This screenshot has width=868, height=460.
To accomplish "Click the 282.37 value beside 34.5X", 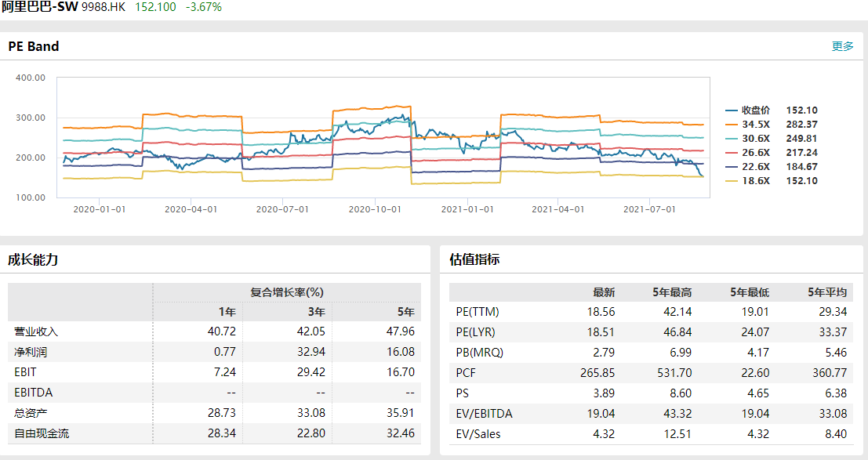I will coord(801,125).
